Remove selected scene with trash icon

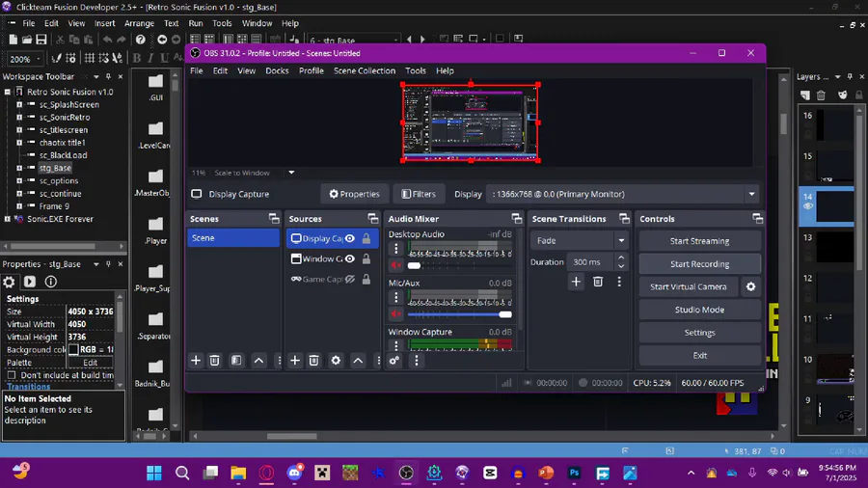tap(215, 361)
